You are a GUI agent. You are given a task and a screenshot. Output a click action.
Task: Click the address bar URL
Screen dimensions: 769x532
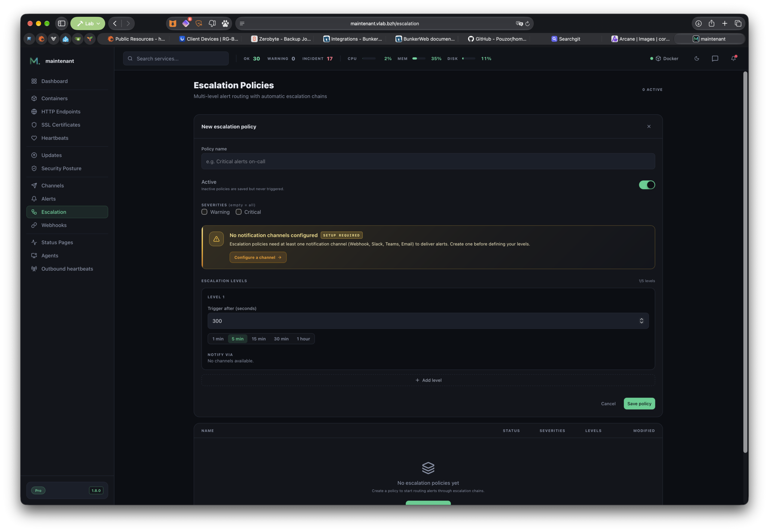pos(384,24)
